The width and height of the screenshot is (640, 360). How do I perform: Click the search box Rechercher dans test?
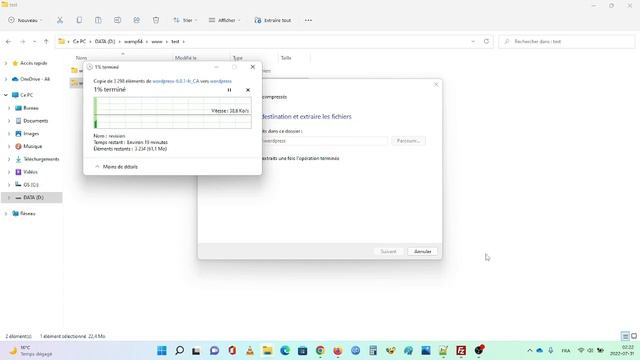pyautogui.click(x=567, y=41)
